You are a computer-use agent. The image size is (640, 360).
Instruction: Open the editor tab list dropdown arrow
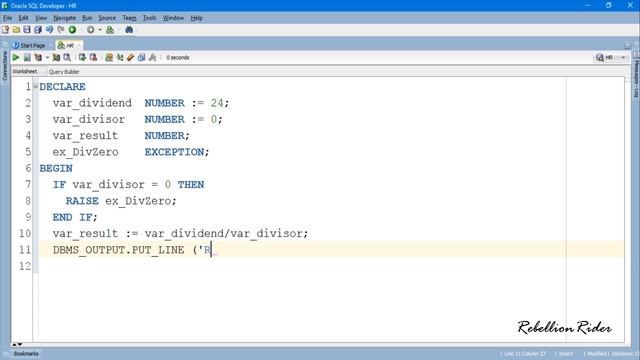click(x=627, y=45)
